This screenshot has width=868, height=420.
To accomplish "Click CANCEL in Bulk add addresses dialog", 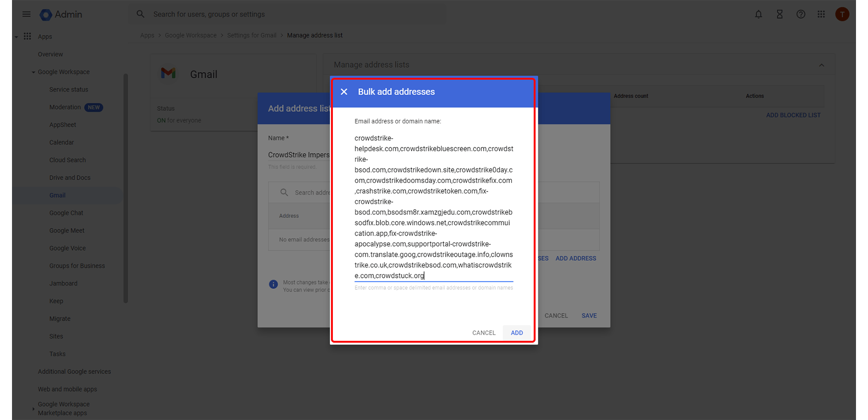I will 484,333.
